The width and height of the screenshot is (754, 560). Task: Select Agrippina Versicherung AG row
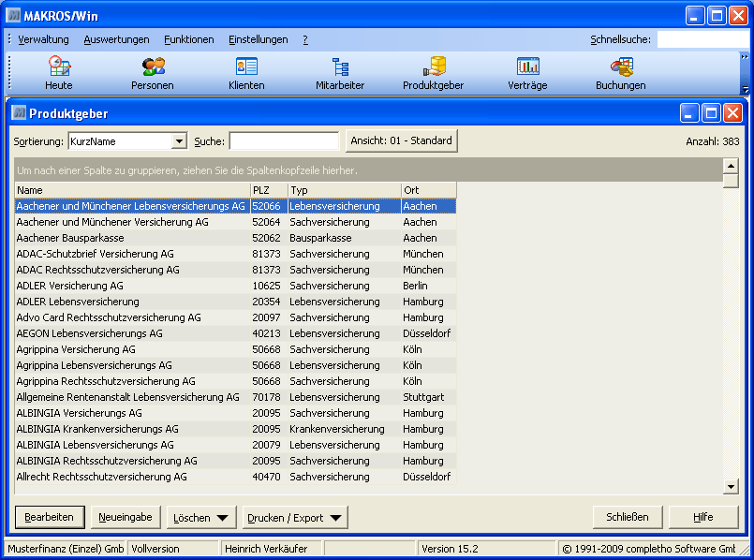235,349
